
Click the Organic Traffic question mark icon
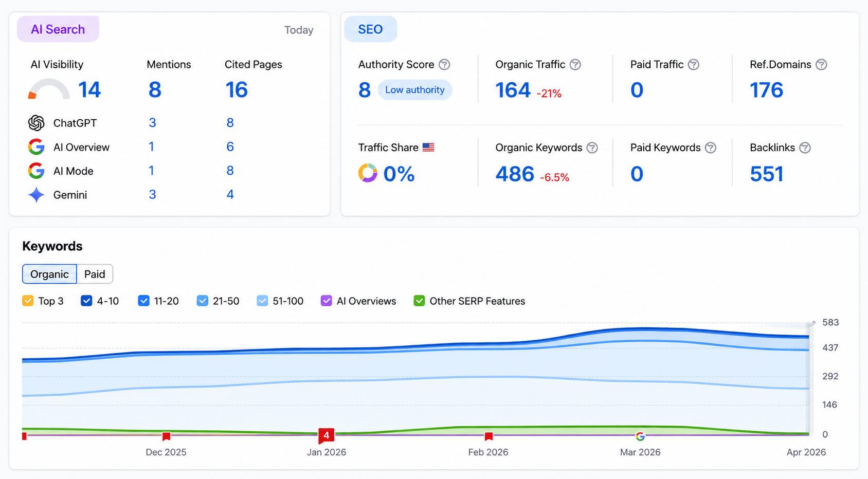click(x=575, y=64)
